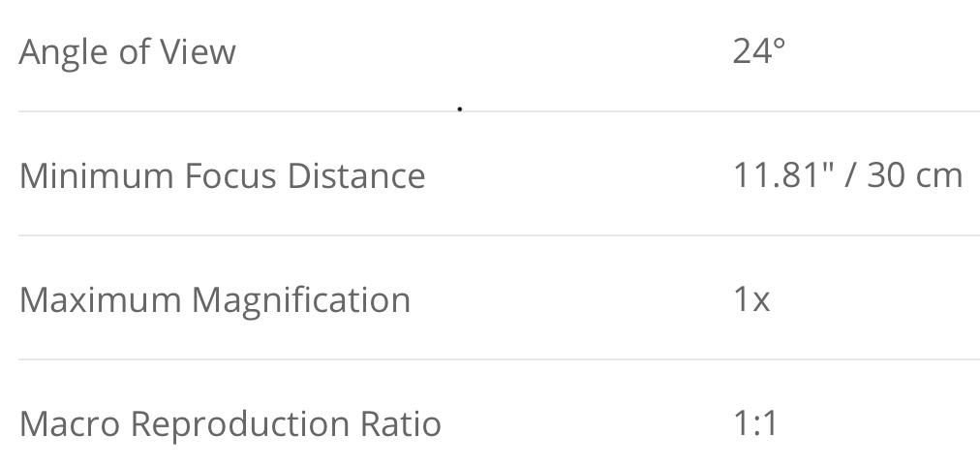Select the 1:1 reproduction ratio value
This screenshot has height=467, width=980.
coord(754,423)
